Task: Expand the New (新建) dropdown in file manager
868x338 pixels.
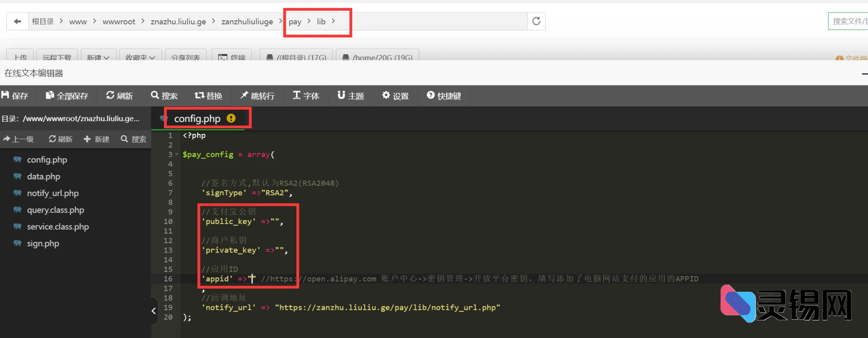Action: 98,57
